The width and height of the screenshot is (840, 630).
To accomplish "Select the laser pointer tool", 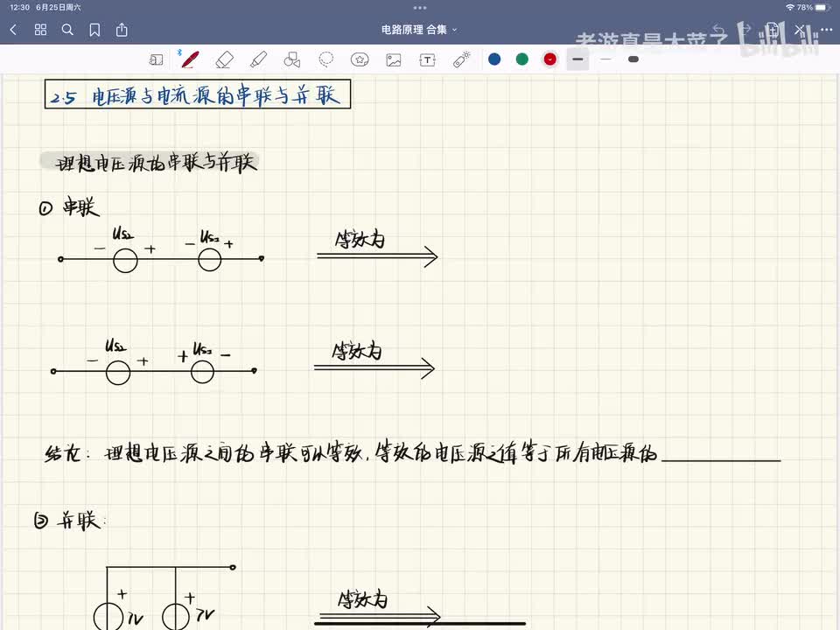I will tap(462, 59).
